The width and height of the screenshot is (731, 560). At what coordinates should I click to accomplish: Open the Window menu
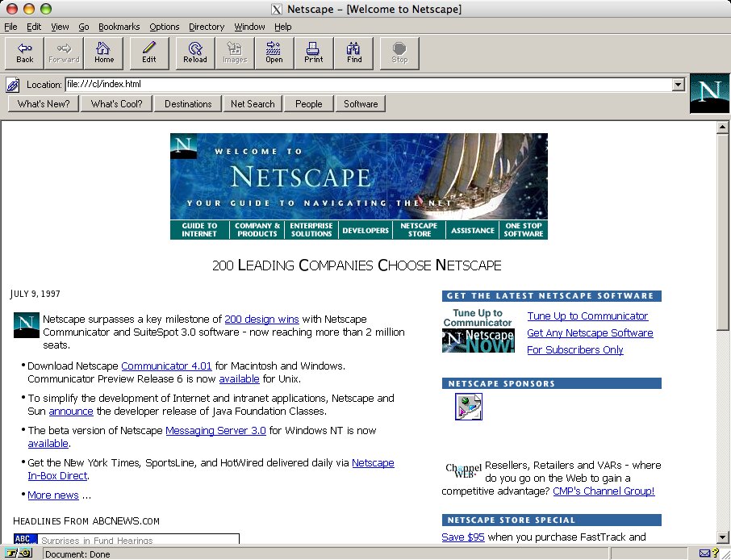tap(249, 27)
